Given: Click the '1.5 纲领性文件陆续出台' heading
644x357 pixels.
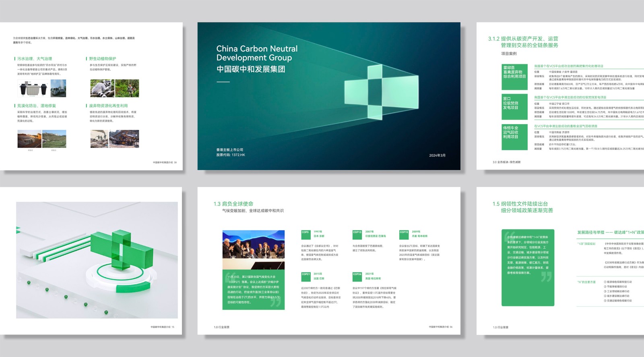Looking at the screenshot, I should click(x=520, y=204).
